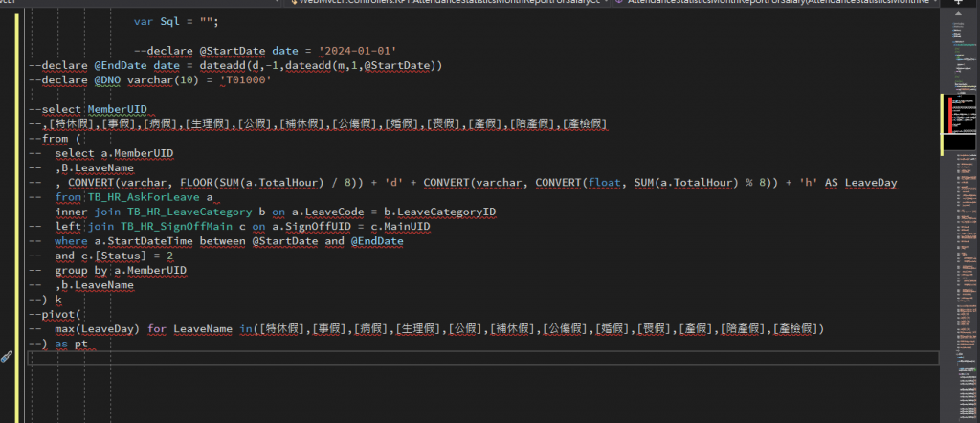This screenshot has width=980, height=423.
Task: Click ',b.LeaveName' with lowercase b
Action: [95, 285]
